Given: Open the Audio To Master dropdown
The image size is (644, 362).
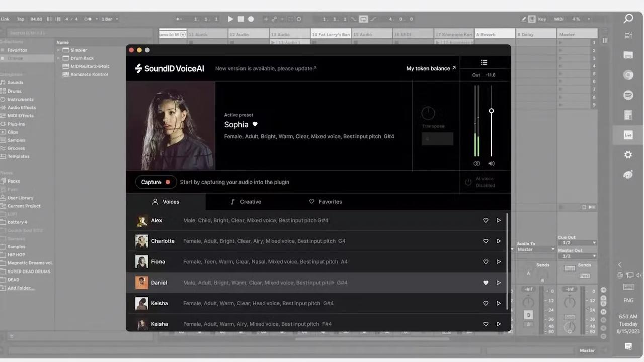Looking at the screenshot, I should (535, 249).
